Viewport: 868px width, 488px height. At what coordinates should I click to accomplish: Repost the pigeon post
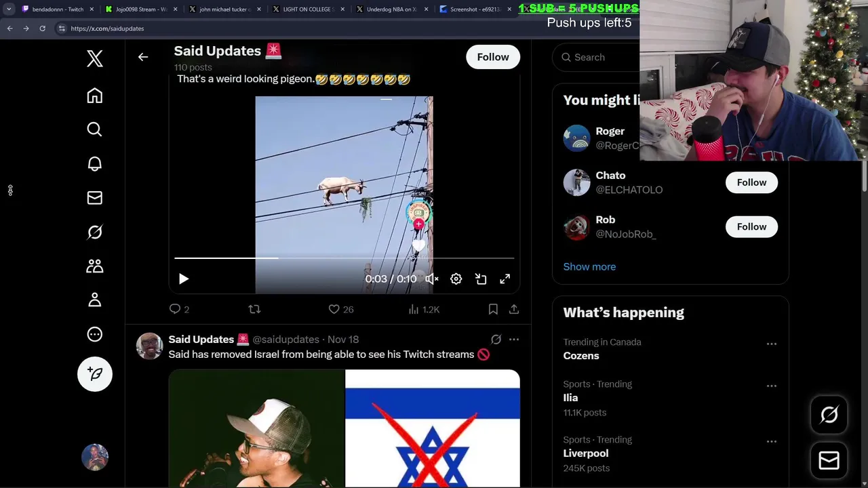[254, 309]
